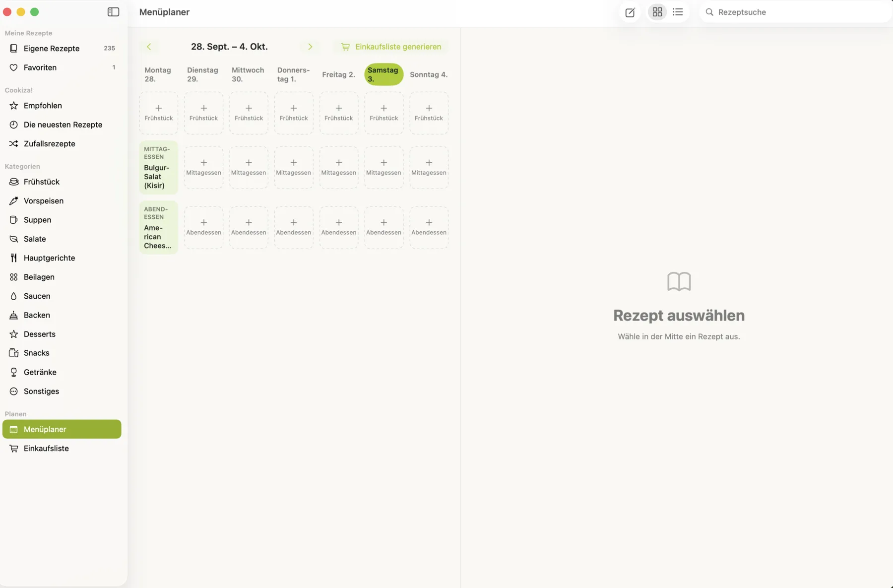Open the new recipe compose icon
This screenshot has width=893, height=588.
coord(630,12)
